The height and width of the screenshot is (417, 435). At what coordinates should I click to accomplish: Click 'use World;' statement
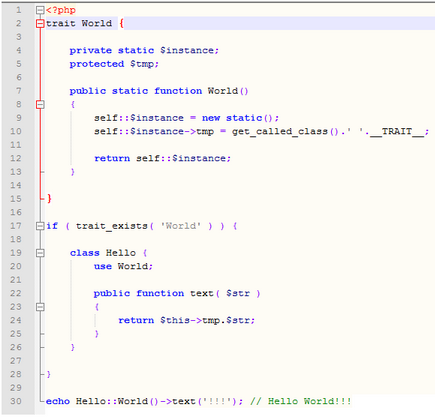point(123,266)
